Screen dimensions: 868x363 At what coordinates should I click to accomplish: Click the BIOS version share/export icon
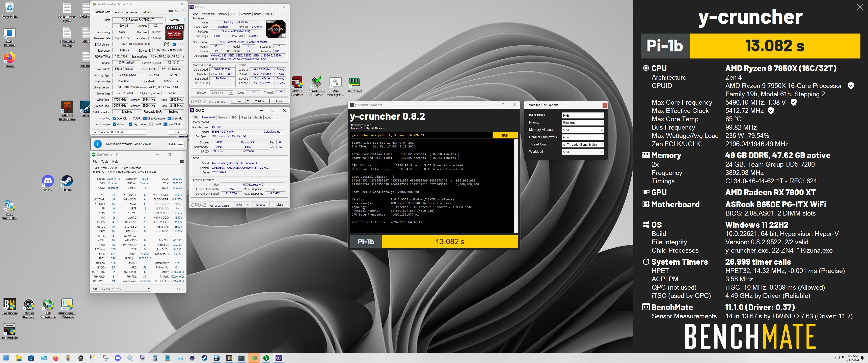click(x=167, y=44)
